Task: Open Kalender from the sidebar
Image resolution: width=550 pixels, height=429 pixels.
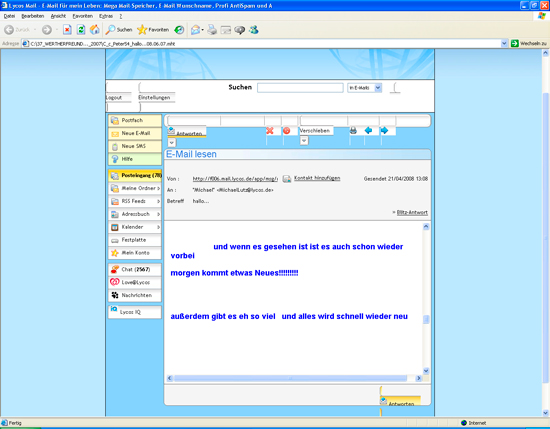Action: pyautogui.click(x=135, y=227)
